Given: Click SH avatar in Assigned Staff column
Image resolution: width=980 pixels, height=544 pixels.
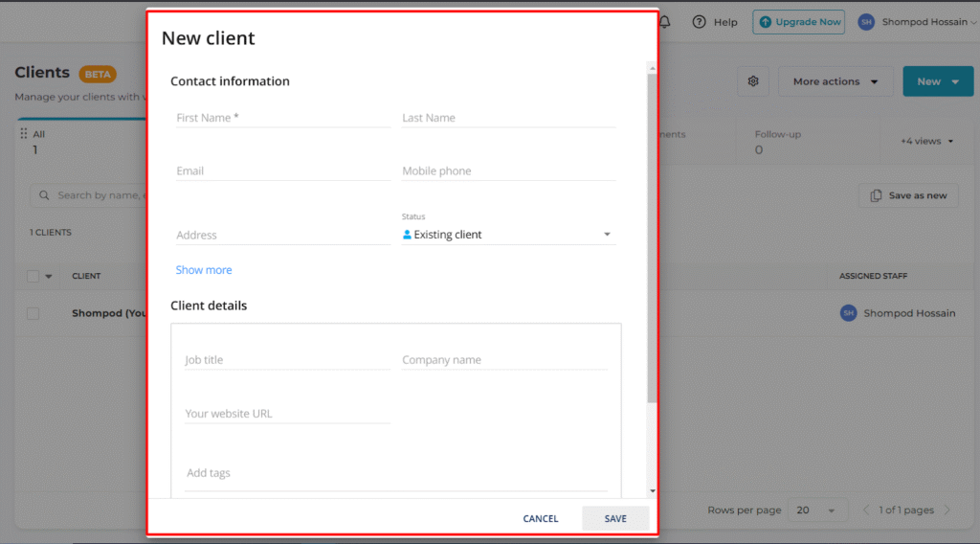Looking at the screenshot, I should (848, 313).
